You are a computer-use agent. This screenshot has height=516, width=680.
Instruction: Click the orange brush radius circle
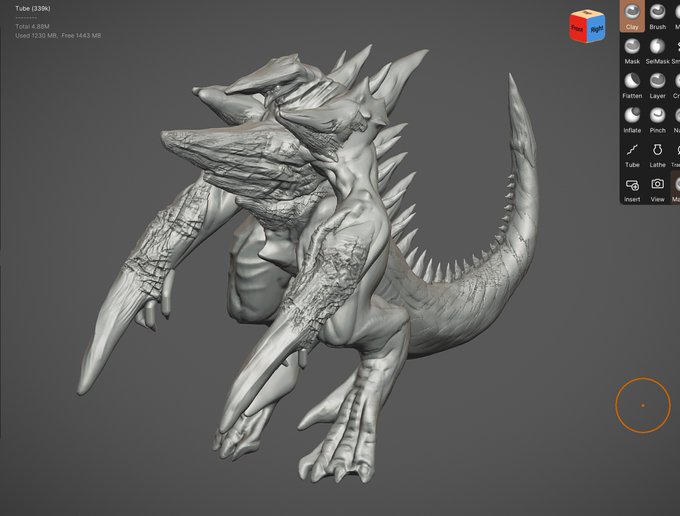(x=643, y=405)
